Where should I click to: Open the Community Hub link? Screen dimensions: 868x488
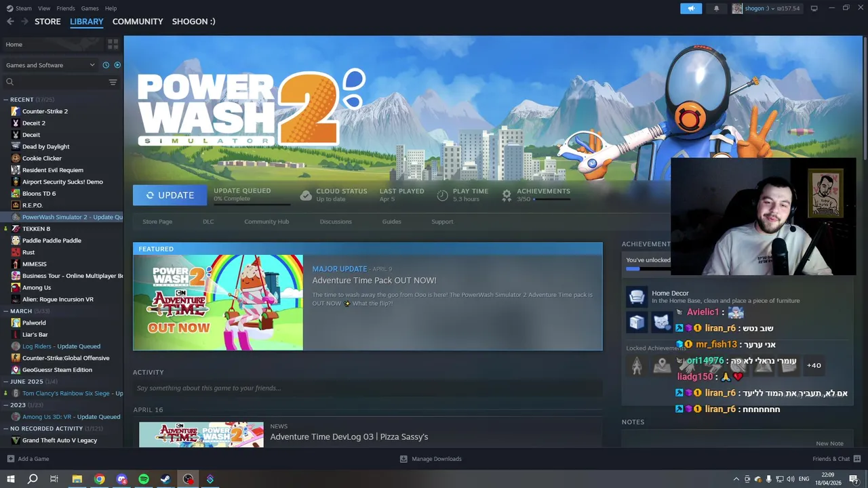click(x=267, y=222)
